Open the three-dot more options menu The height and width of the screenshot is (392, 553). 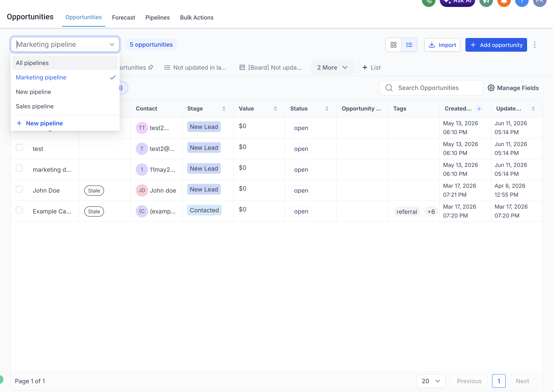[x=535, y=45]
